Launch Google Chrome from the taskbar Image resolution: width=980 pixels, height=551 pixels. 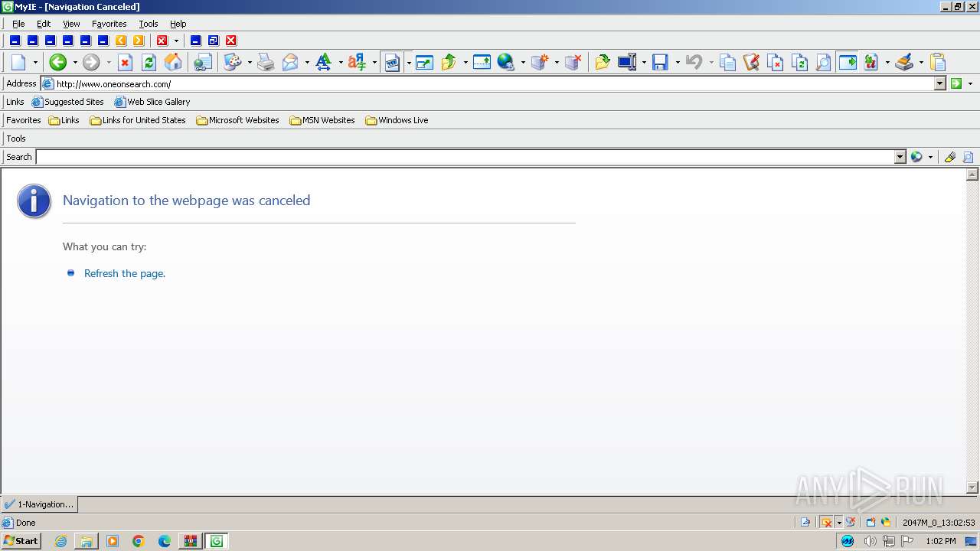139,541
